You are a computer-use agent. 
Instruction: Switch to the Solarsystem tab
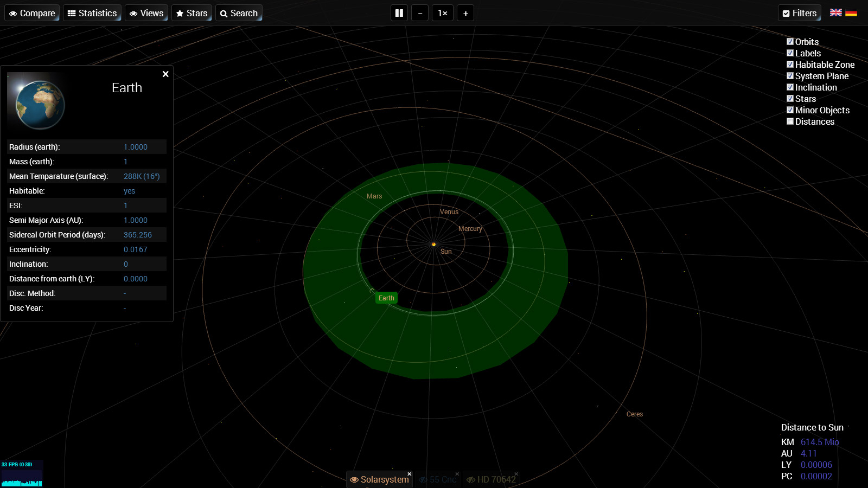[379, 479]
